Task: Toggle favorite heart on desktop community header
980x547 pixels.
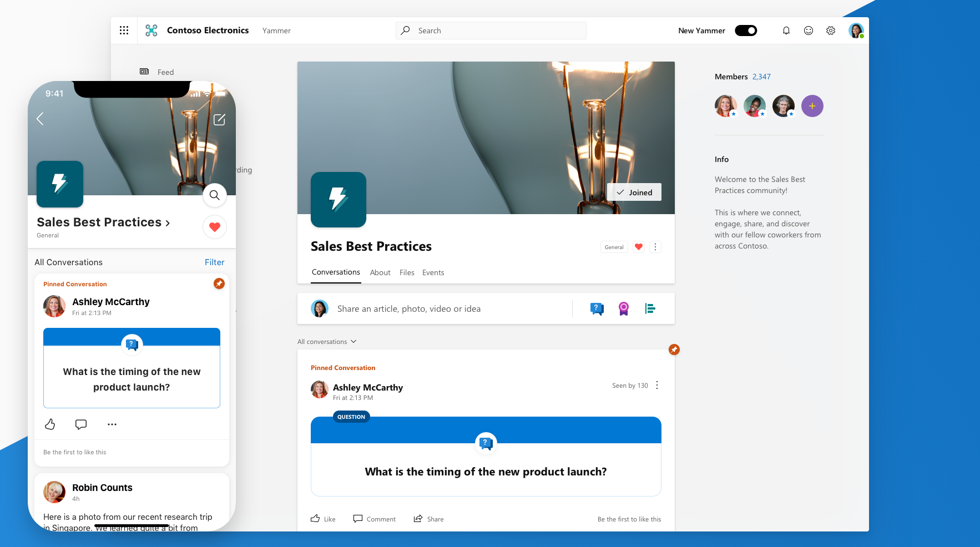Action: (x=639, y=247)
